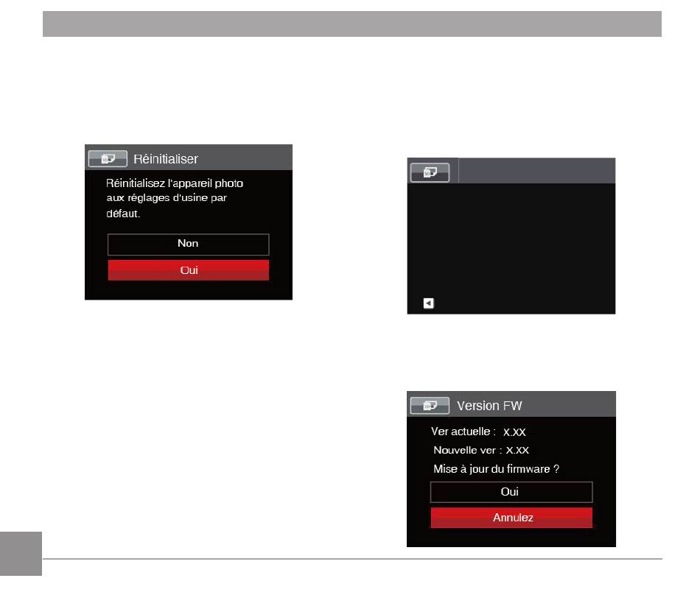
Task: Click the settings icon beside Version FW
Action: [x=430, y=406]
